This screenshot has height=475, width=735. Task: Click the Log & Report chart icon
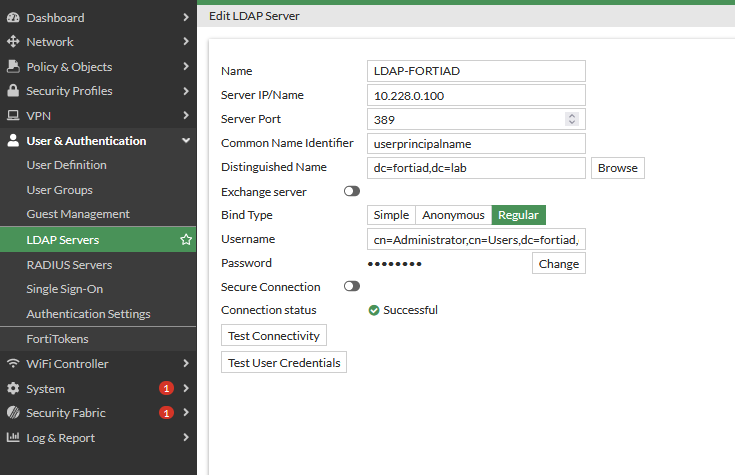pos(13,437)
